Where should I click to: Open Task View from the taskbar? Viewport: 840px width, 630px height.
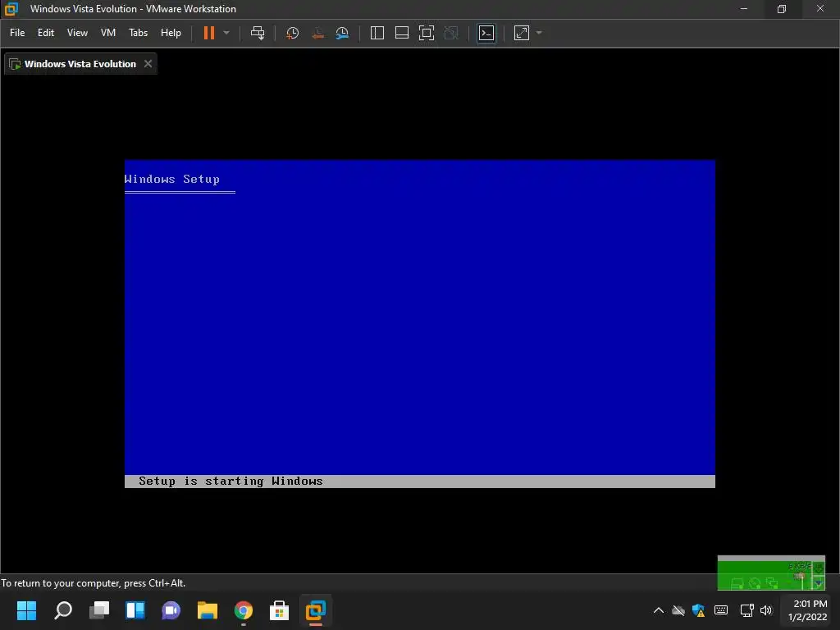click(99, 610)
